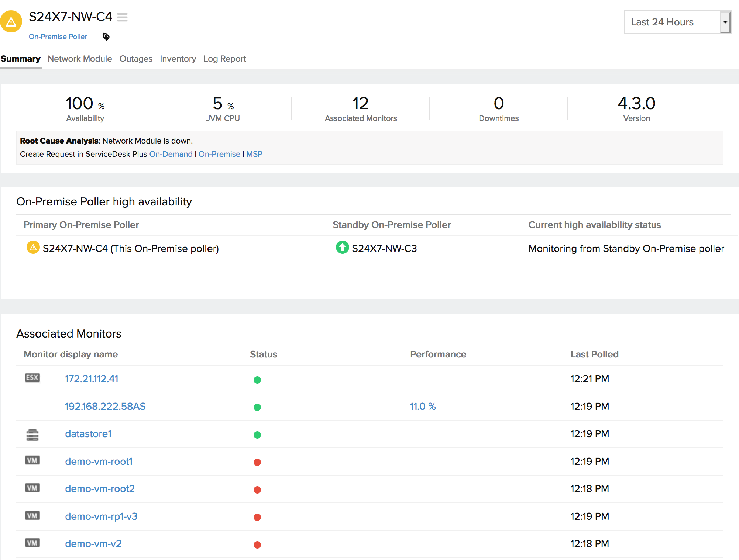The width and height of the screenshot is (739, 560).
Task: Switch to the Network Module tab
Action: tap(80, 59)
